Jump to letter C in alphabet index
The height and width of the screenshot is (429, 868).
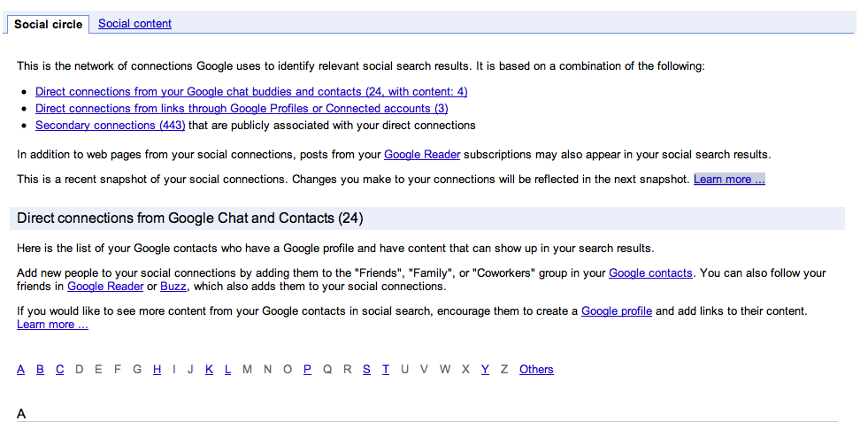tap(60, 369)
